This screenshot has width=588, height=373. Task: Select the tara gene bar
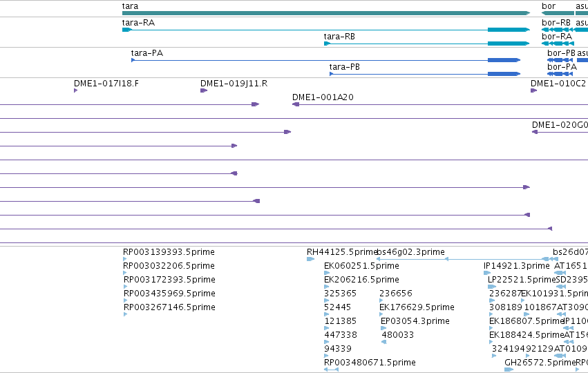pos(326,13)
